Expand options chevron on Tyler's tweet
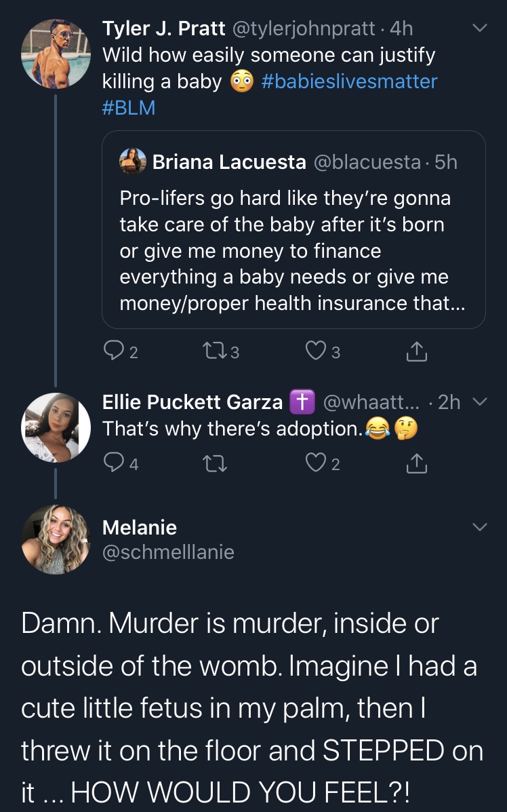 pyautogui.click(x=480, y=28)
